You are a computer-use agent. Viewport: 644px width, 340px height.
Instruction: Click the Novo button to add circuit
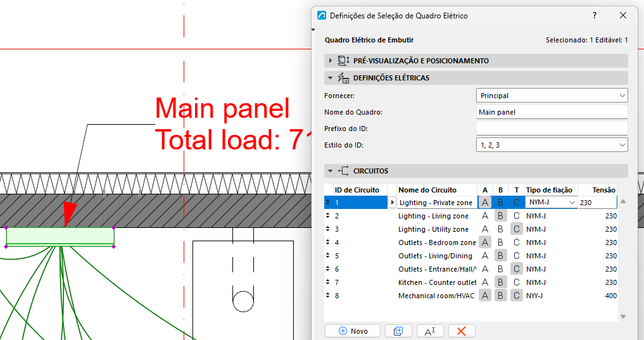pyautogui.click(x=352, y=331)
